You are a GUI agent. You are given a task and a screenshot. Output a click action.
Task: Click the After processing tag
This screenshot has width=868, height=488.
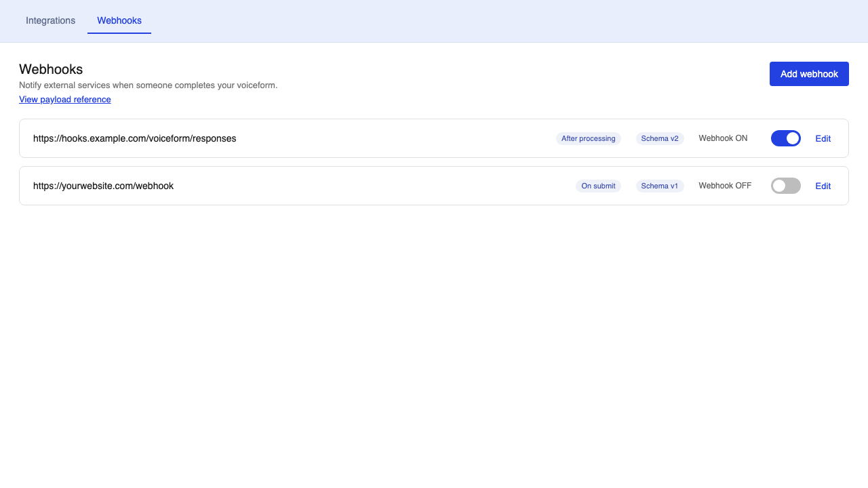point(589,138)
